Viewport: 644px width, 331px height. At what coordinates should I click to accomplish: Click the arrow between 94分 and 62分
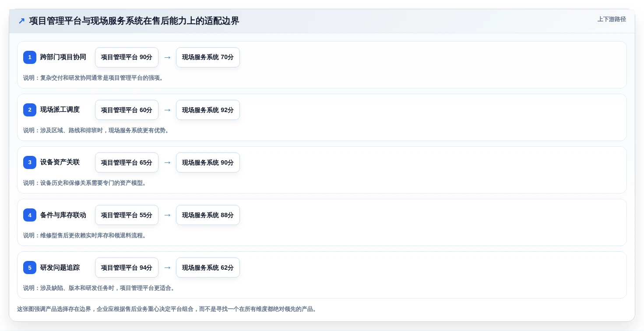(167, 268)
